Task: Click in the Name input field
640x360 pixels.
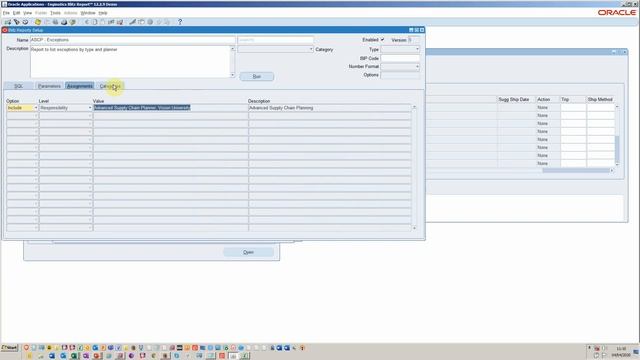Action: point(133,40)
